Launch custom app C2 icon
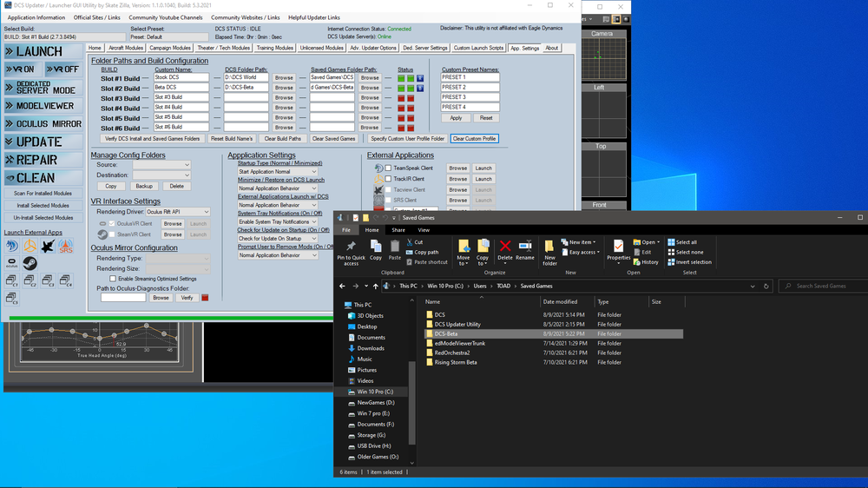This screenshot has height=488, width=868. 30,280
